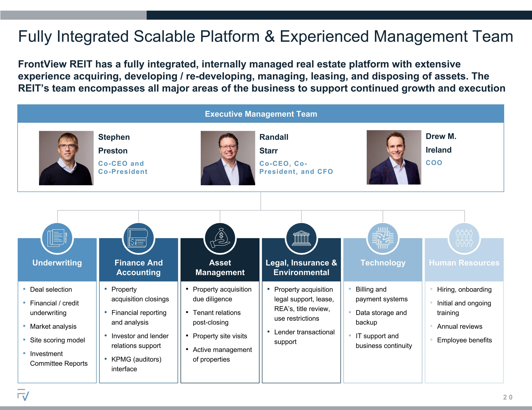Select the Employee benefits bullet
532x410 pixels.
point(465,340)
